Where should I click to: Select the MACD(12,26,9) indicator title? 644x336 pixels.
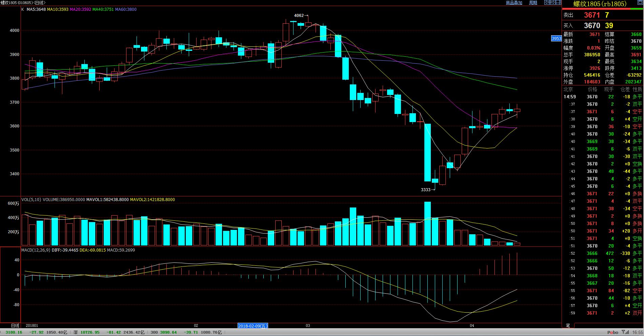pos(36,250)
